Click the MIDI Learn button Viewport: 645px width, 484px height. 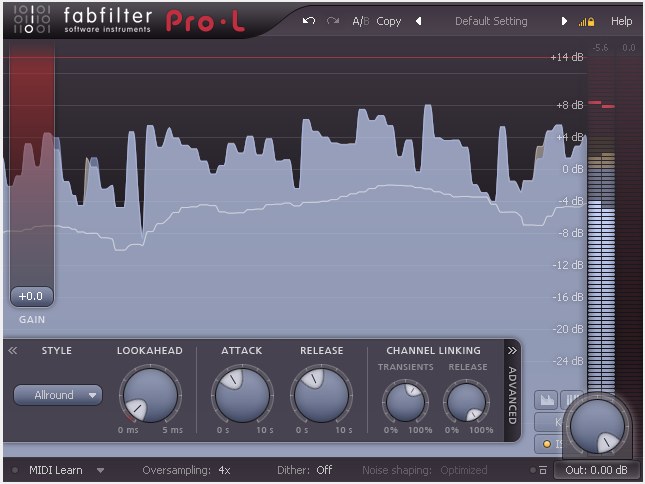click(x=56, y=470)
